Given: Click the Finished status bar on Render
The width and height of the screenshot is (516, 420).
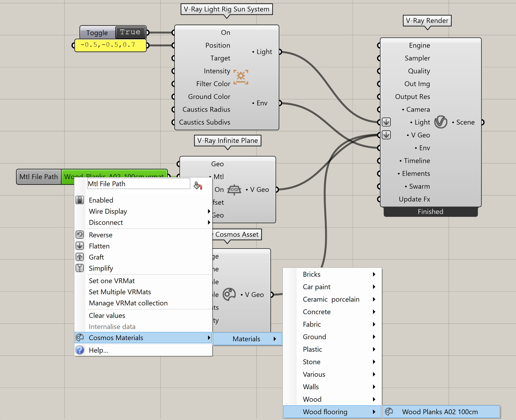Looking at the screenshot, I should [x=430, y=211].
